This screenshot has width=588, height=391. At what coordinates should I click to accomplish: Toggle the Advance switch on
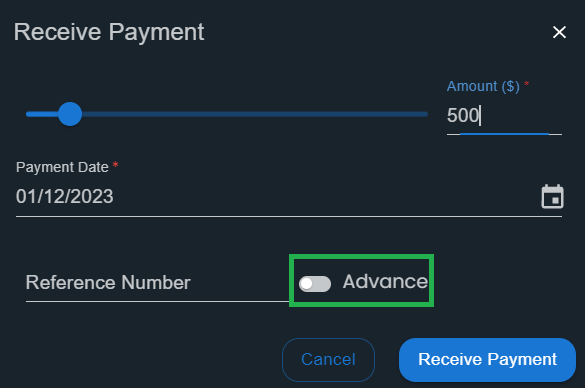[x=316, y=285]
